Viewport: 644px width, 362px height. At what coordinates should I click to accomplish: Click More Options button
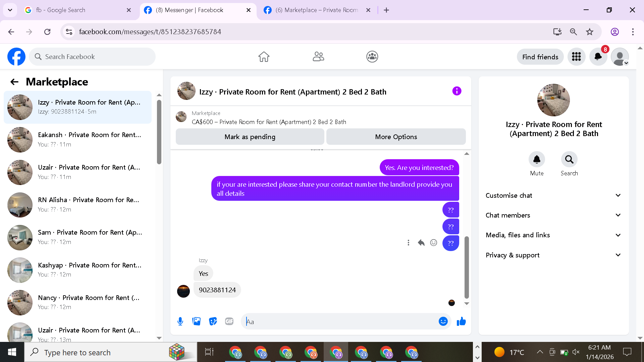point(396,137)
